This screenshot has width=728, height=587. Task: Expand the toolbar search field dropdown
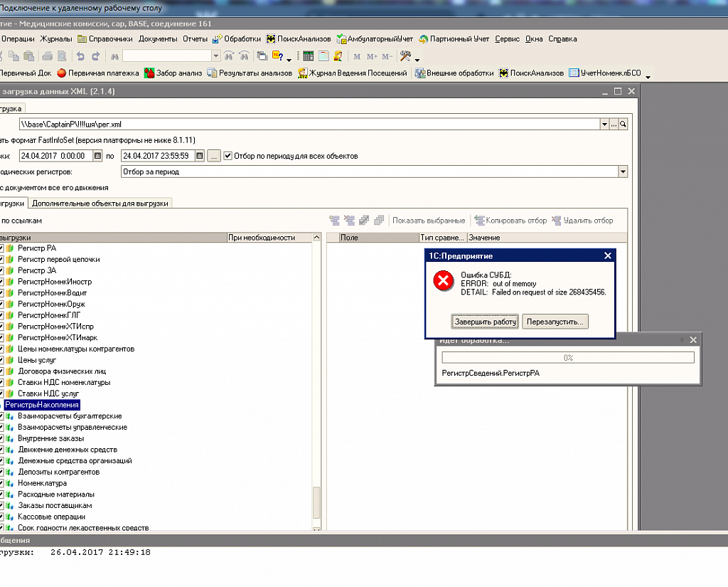[x=216, y=56]
